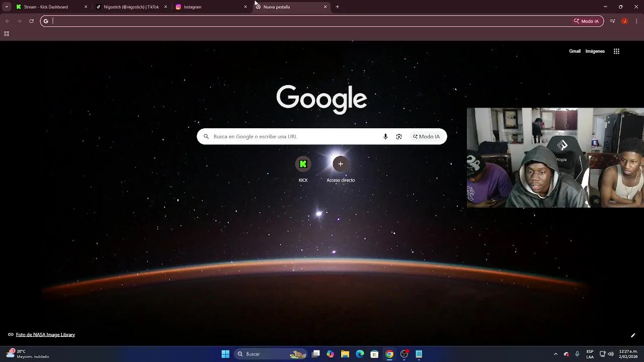This screenshot has width=644, height=362.
Task: Start voice search with microphone icon
Action: [385, 136]
